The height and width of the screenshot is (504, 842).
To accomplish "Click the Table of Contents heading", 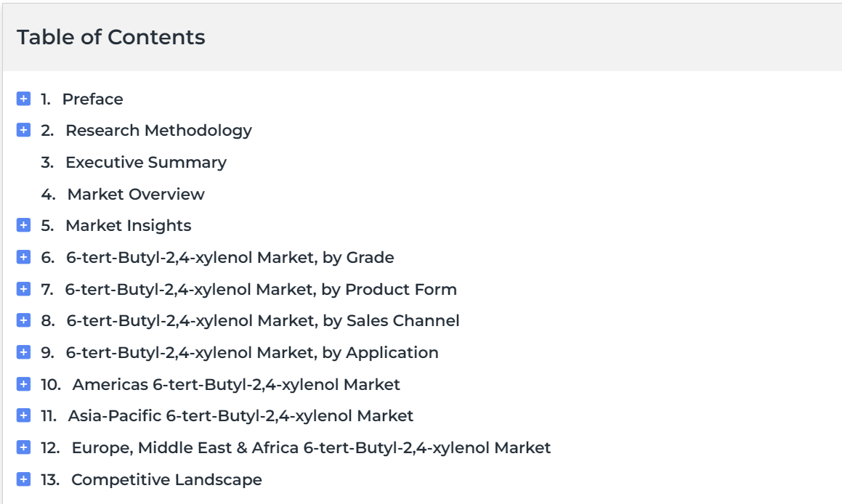I will pyautogui.click(x=111, y=37).
